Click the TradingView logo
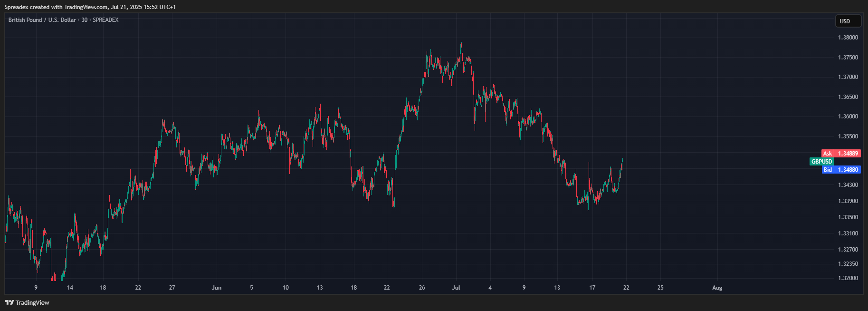This screenshot has width=868, height=311. click(x=27, y=302)
